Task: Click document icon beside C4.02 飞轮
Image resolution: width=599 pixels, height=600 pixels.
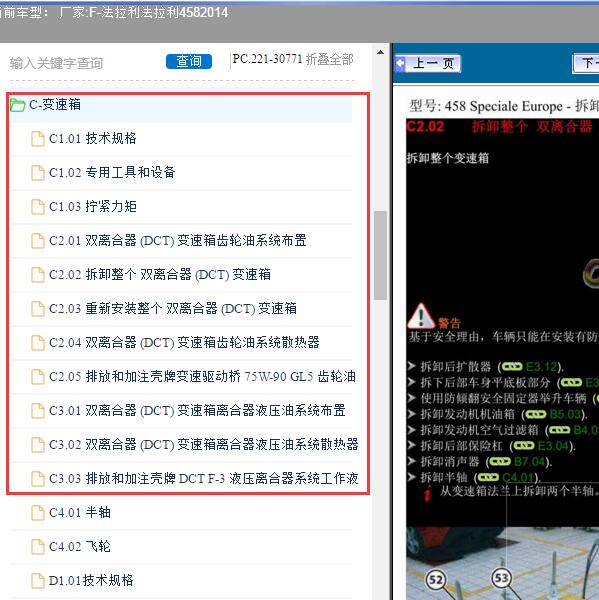Action: pyautogui.click(x=38, y=547)
